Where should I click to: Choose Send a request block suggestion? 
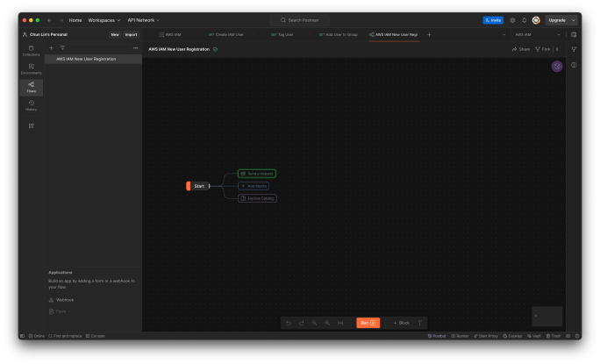[257, 174]
